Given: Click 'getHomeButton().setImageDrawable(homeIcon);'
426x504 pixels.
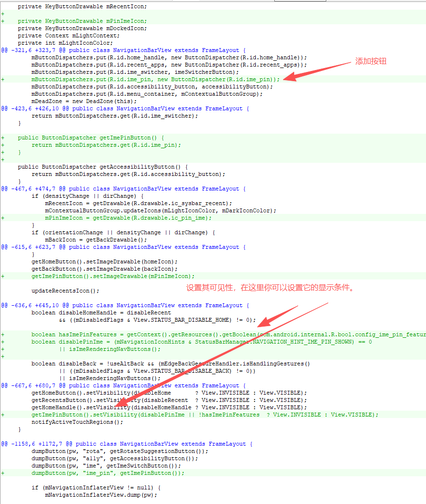Looking at the screenshot, I should tap(105, 262).
